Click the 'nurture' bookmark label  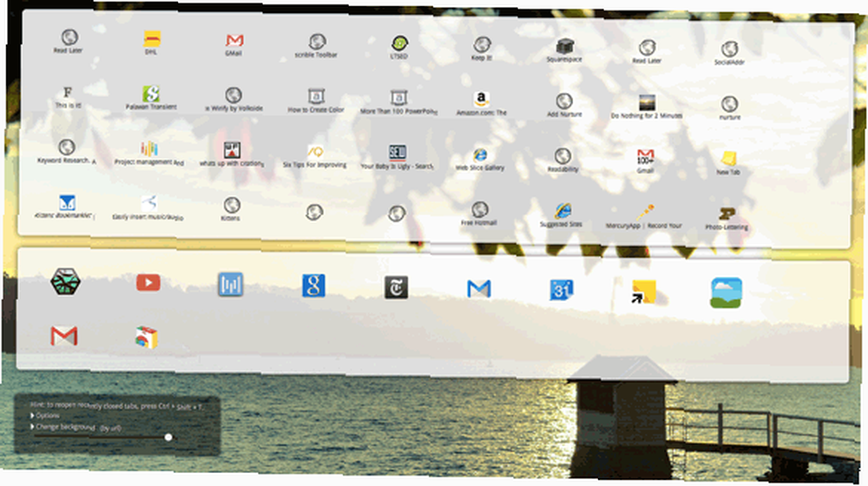[730, 117]
